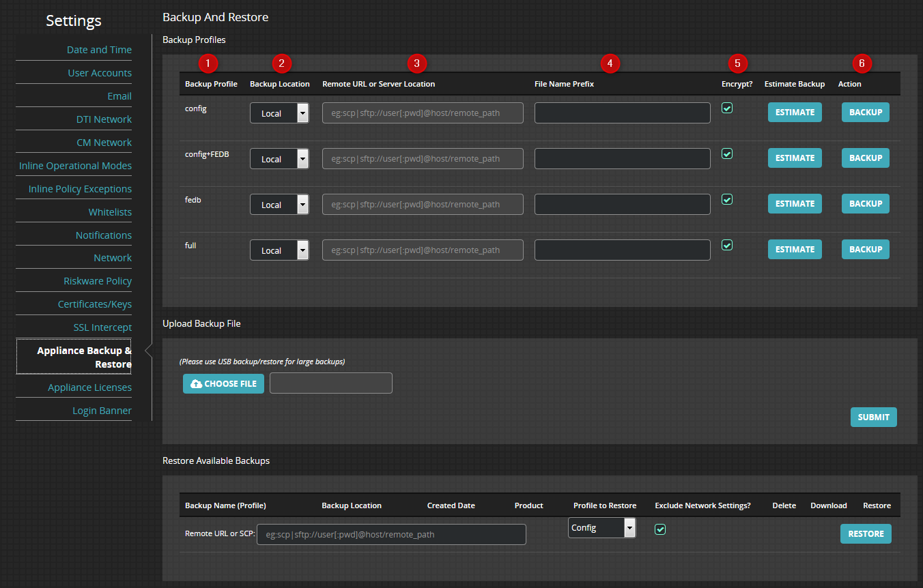The image size is (923, 588).
Task: Toggle Encrypt checkbox for config profile
Action: [727, 108]
